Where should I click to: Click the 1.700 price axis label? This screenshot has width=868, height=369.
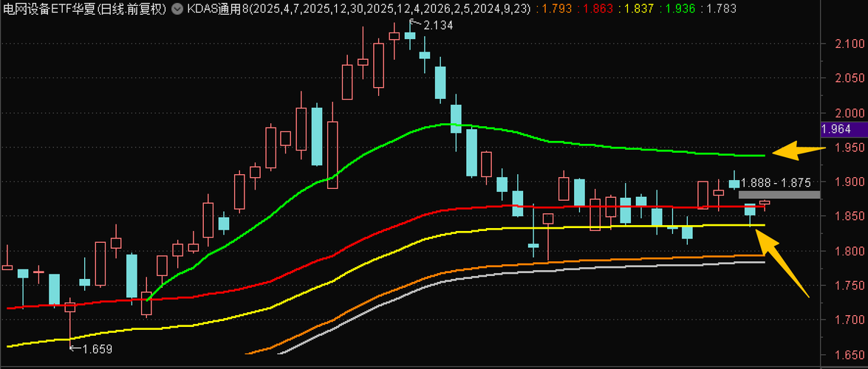[x=851, y=320]
